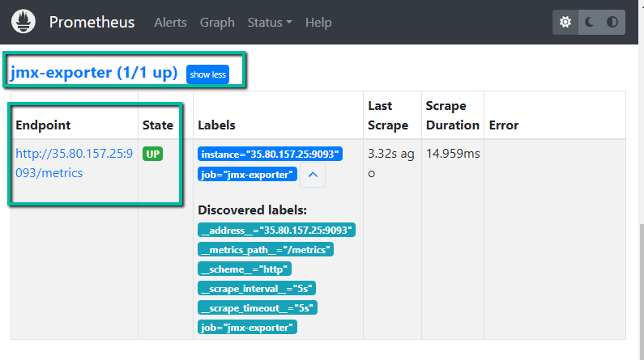
Task: Go to the Alerts page
Action: tap(170, 22)
